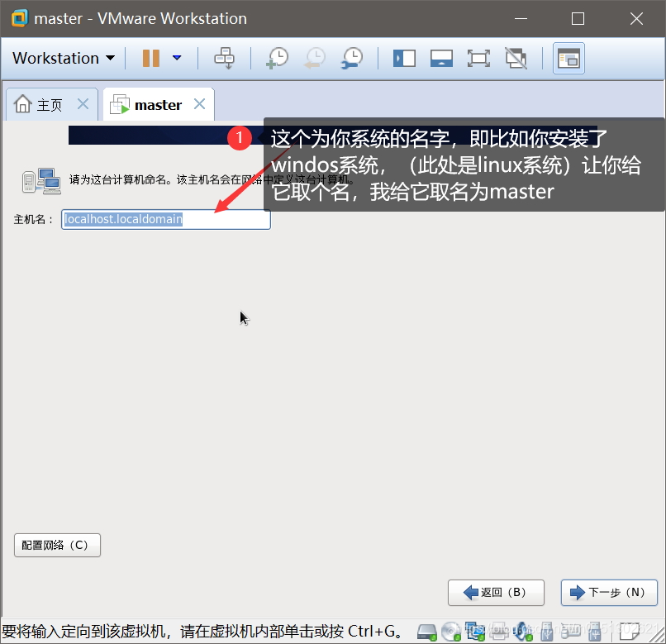Close the master tab
Viewport: 666px width, 644px height.
200,103
